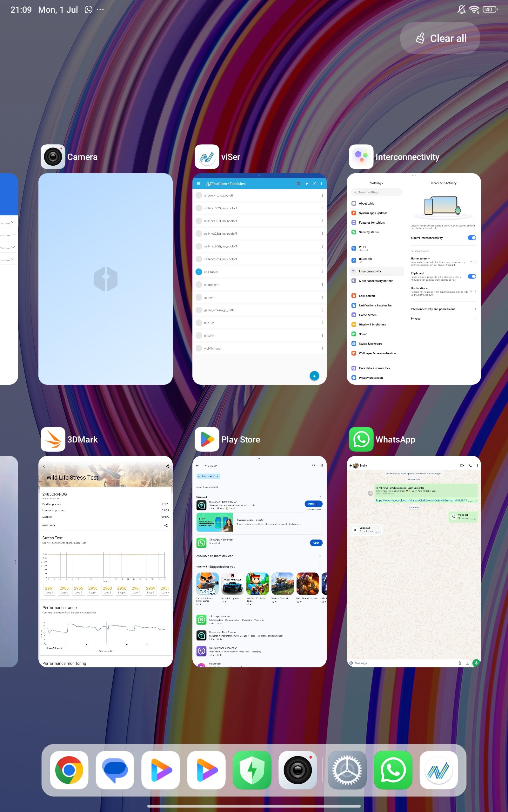508x812 pixels.
Task: Open Settings gear in dock
Action: [347, 770]
